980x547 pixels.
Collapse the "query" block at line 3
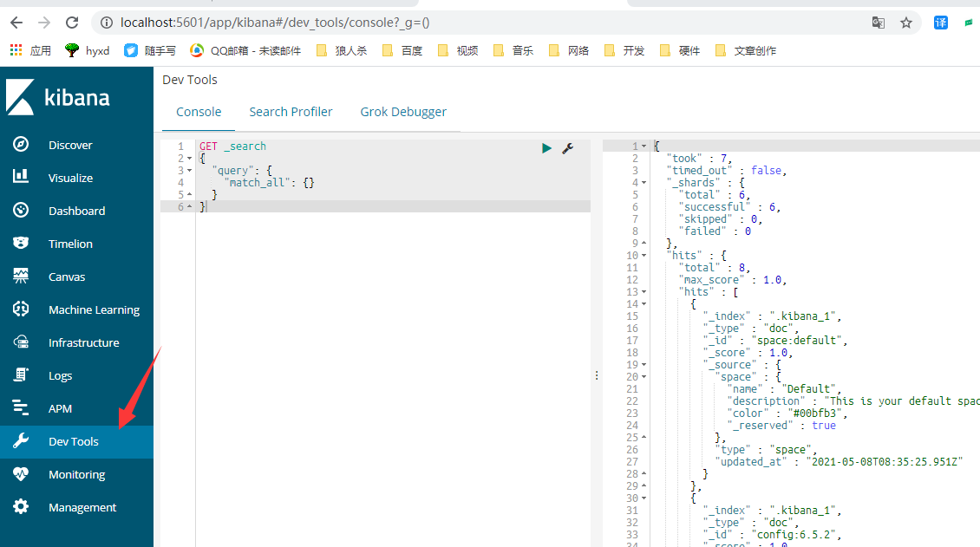(x=190, y=171)
